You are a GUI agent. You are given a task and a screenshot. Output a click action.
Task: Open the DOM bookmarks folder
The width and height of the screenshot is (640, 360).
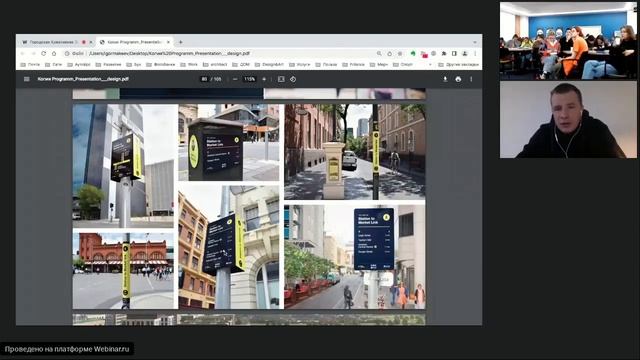(241, 64)
